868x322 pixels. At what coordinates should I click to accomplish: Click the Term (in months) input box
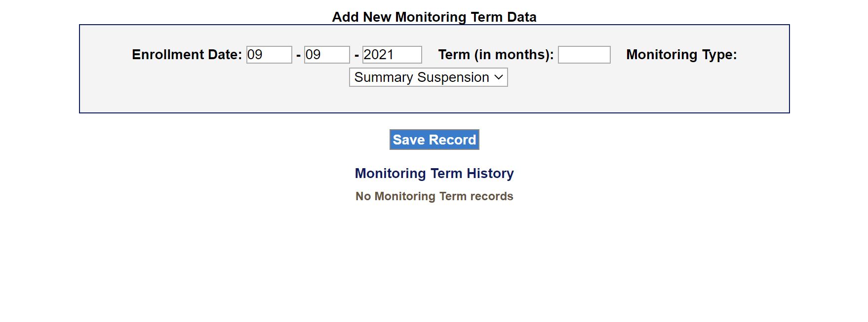pos(584,55)
